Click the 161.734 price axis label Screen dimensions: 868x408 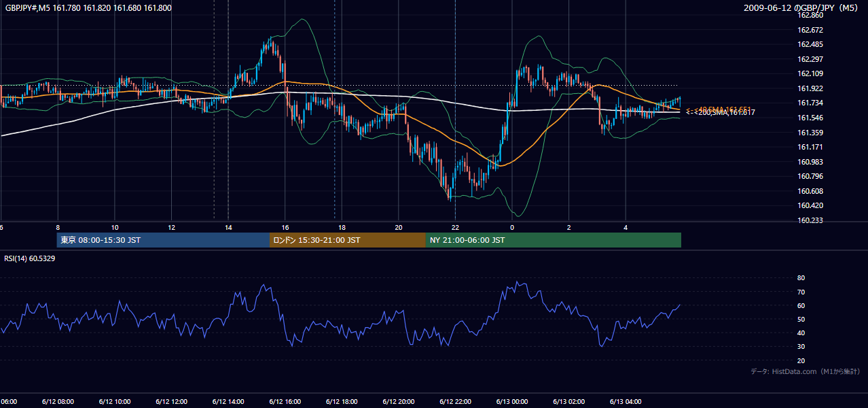click(810, 103)
